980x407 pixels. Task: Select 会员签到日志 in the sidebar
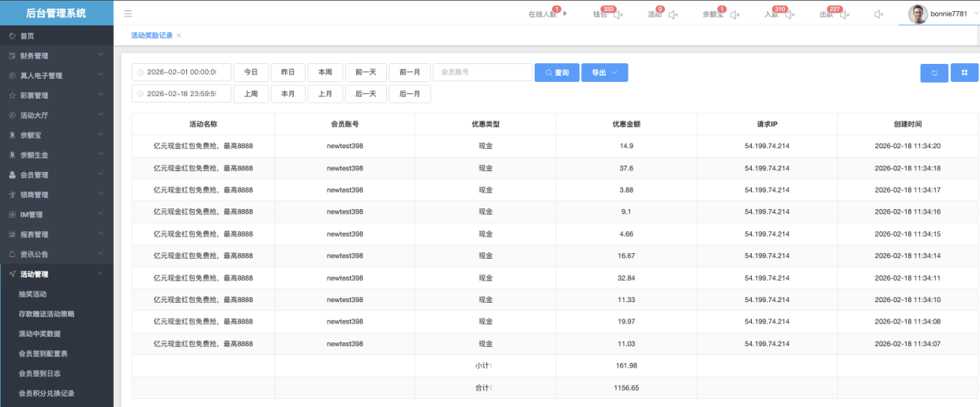coord(39,373)
